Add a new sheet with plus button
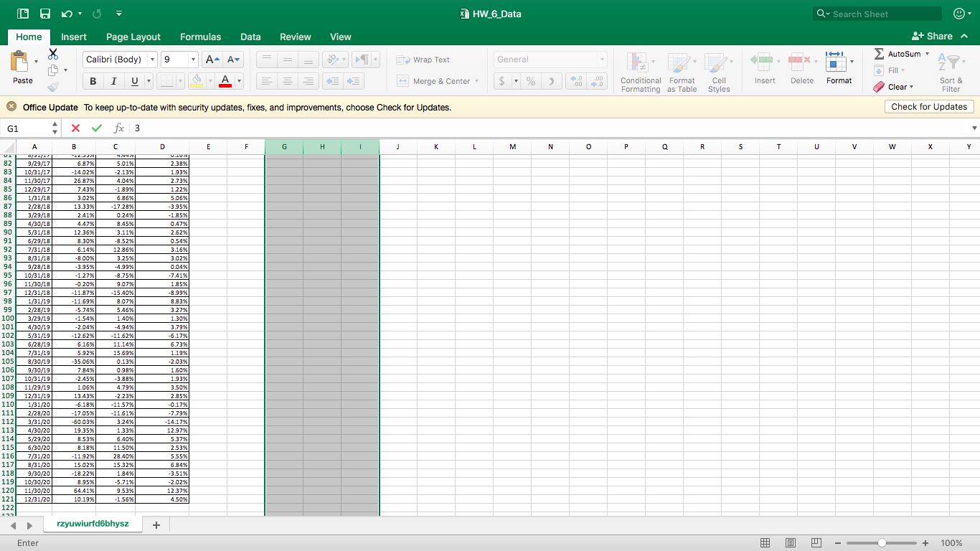980x551 pixels. [x=156, y=525]
